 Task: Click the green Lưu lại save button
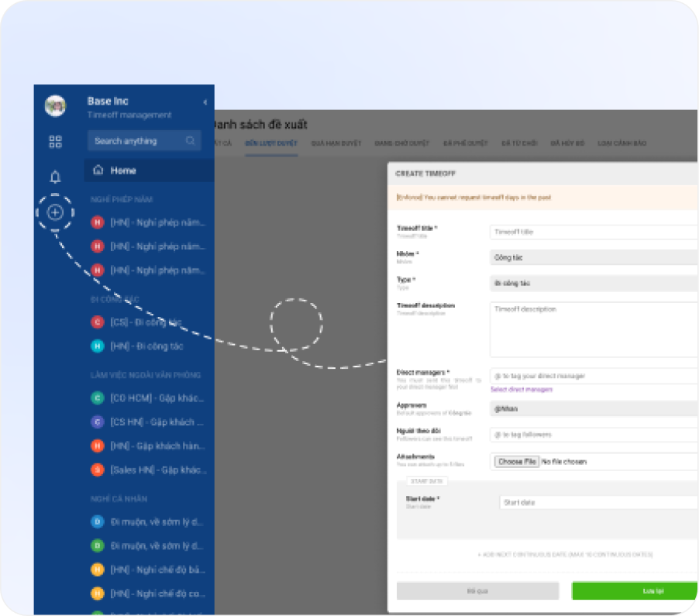pyautogui.click(x=635, y=591)
